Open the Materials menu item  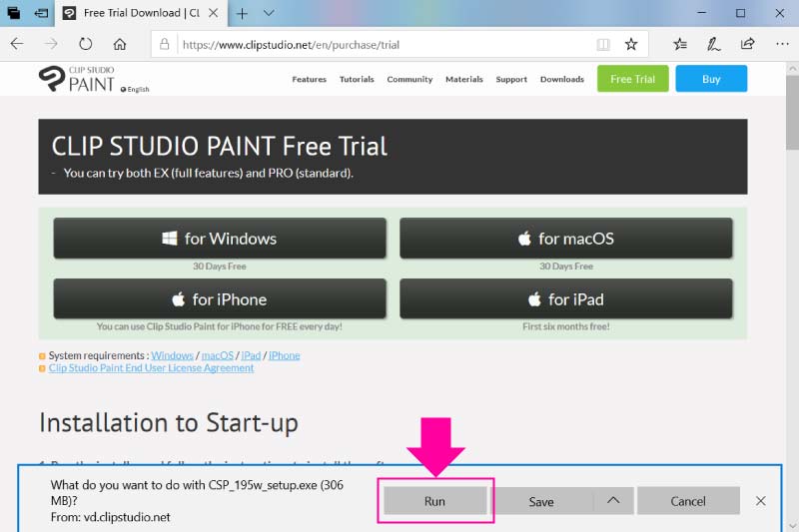pyautogui.click(x=463, y=79)
